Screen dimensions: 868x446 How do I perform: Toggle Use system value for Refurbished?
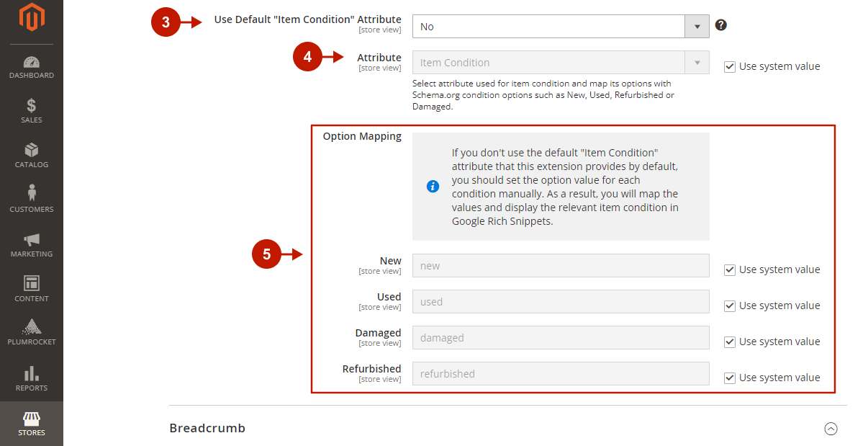pos(729,377)
